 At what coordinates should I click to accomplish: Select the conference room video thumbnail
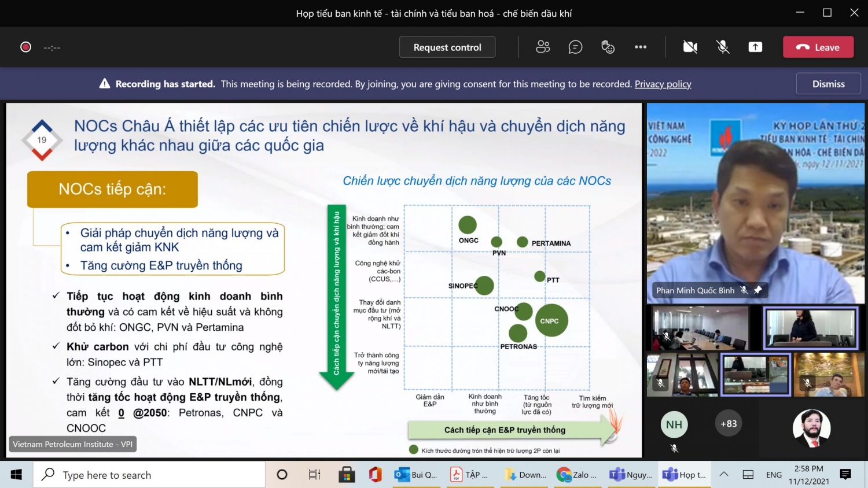click(701, 328)
